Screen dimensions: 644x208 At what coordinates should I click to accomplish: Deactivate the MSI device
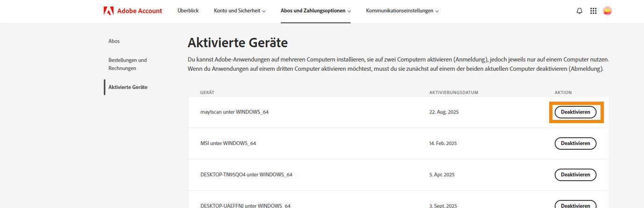click(x=575, y=144)
